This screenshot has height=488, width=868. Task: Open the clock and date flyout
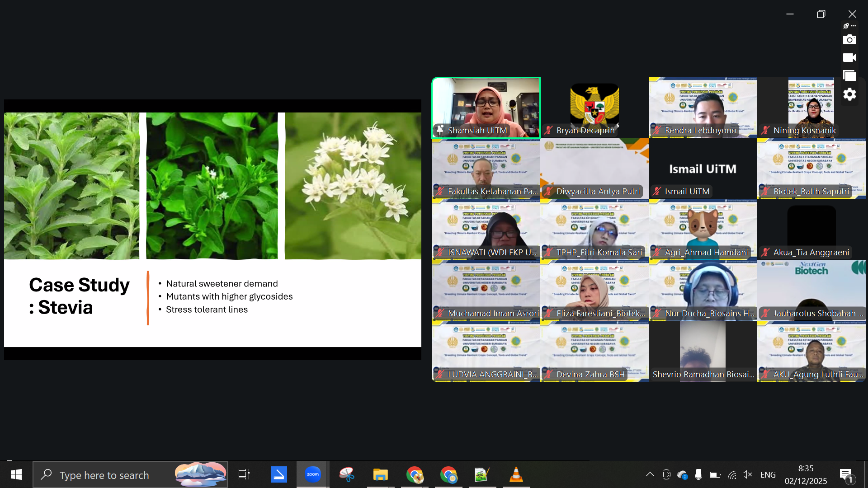pyautogui.click(x=806, y=474)
